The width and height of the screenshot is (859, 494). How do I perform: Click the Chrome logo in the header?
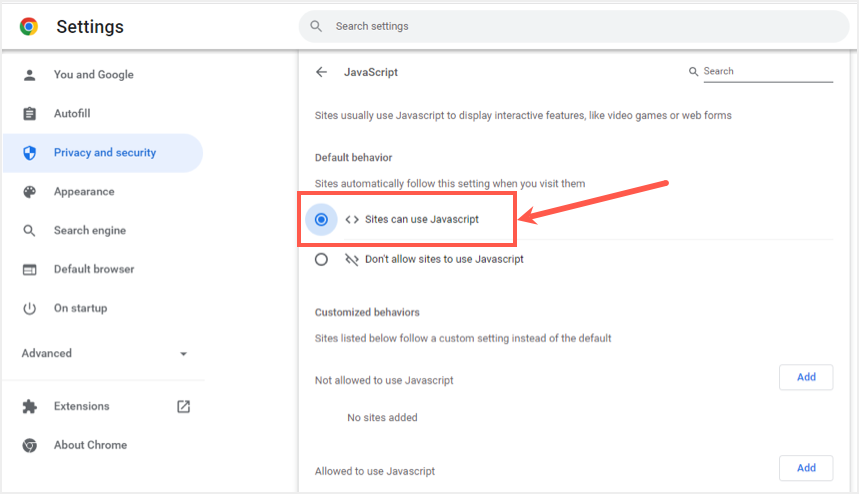pyautogui.click(x=29, y=26)
